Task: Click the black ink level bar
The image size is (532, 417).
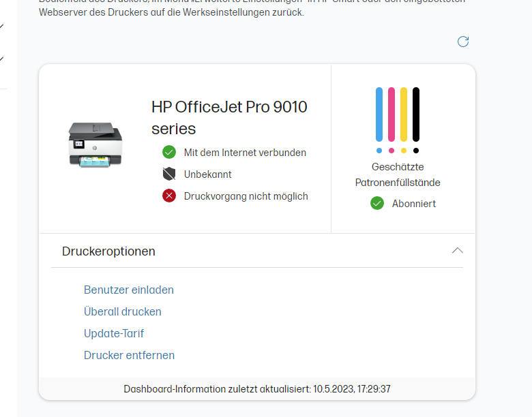Action: (x=416, y=114)
